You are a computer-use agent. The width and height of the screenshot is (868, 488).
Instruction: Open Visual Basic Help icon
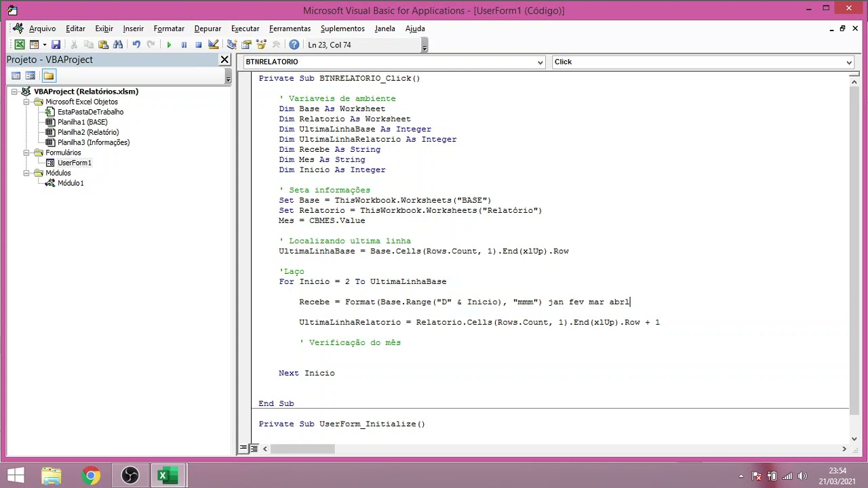(x=294, y=45)
